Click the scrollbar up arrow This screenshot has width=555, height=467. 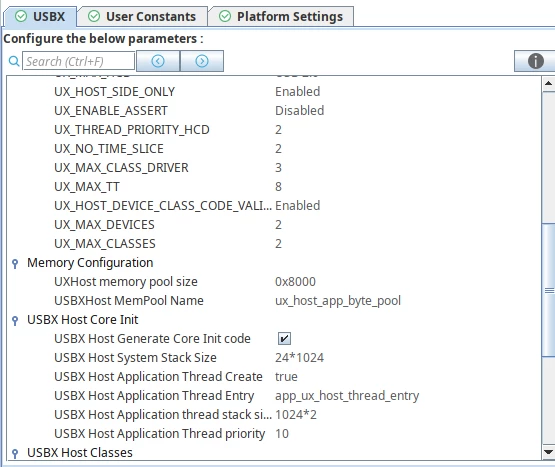(548, 84)
